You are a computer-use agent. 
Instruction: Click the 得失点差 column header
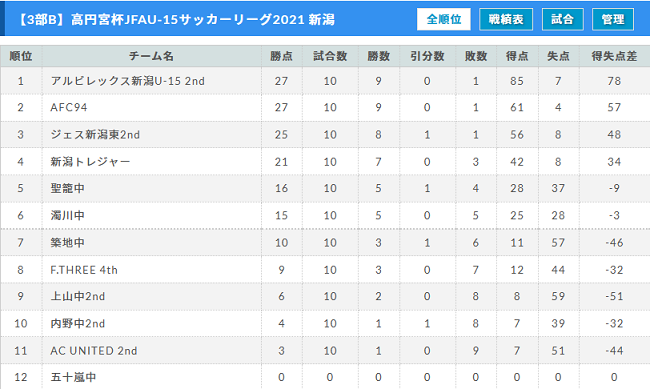[614, 56]
